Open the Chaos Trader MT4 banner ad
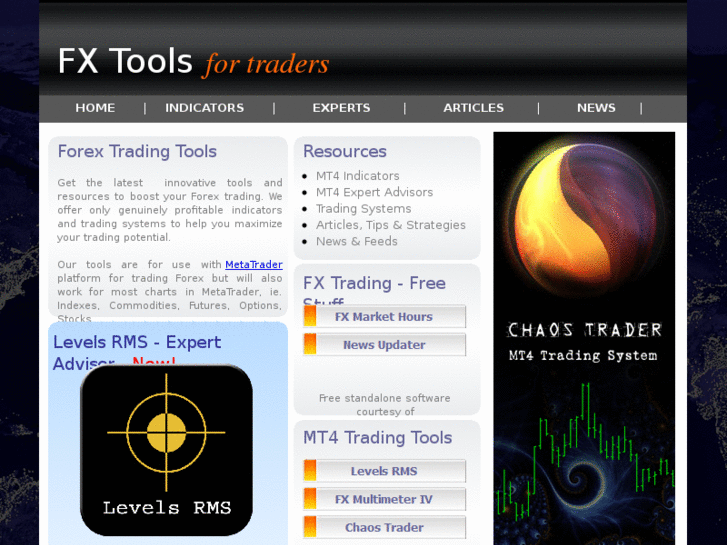Image resolution: width=727 pixels, height=545 pixels. [x=584, y=339]
